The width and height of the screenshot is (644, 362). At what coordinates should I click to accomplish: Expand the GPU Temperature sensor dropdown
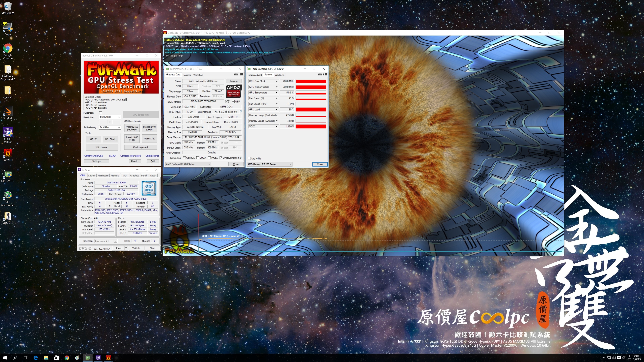(277, 93)
